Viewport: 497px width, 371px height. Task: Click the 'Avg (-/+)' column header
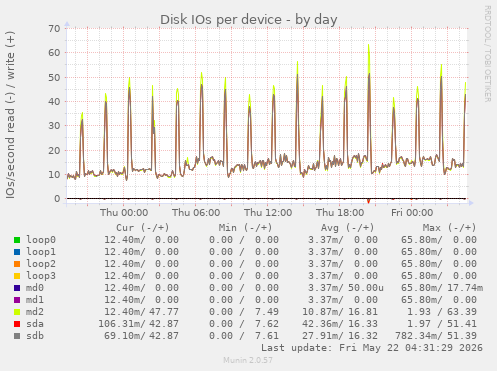pyautogui.click(x=347, y=228)
